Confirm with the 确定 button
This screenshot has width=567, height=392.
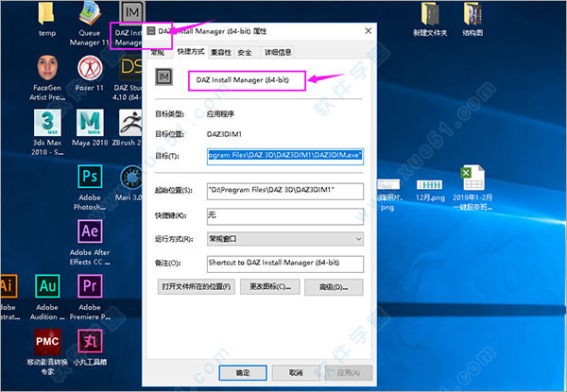click(x=243, y=372)
